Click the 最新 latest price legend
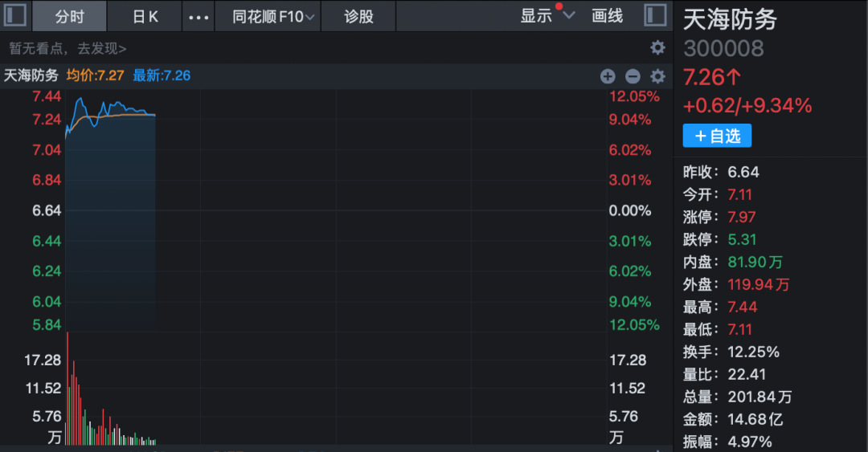 tap(162, 76)
